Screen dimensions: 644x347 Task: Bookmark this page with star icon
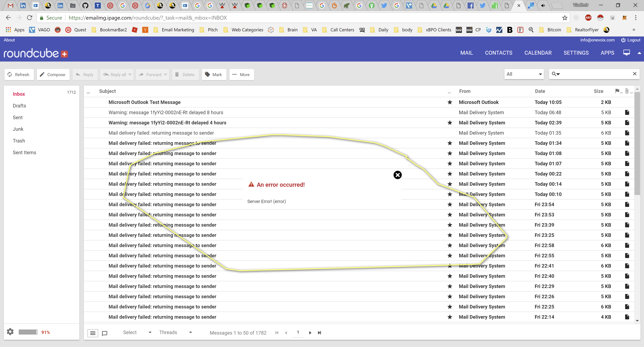(565, 18)
